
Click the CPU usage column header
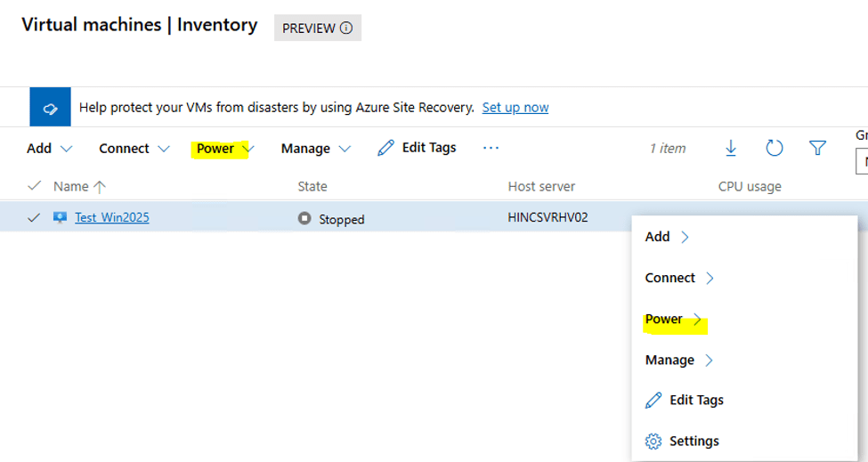(750, 186)
